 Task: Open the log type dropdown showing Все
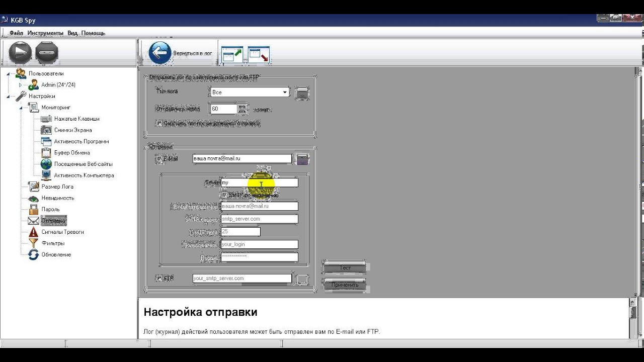(250, 93)
